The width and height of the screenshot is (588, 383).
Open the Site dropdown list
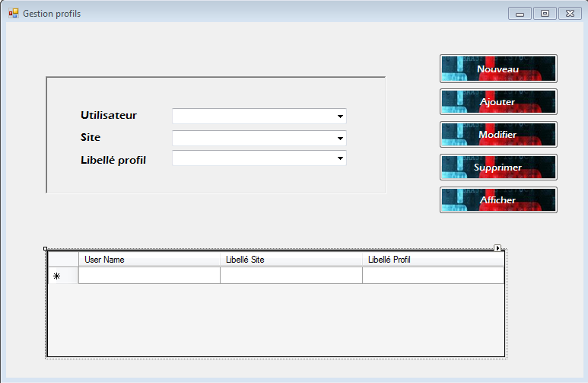pos(340,138)
